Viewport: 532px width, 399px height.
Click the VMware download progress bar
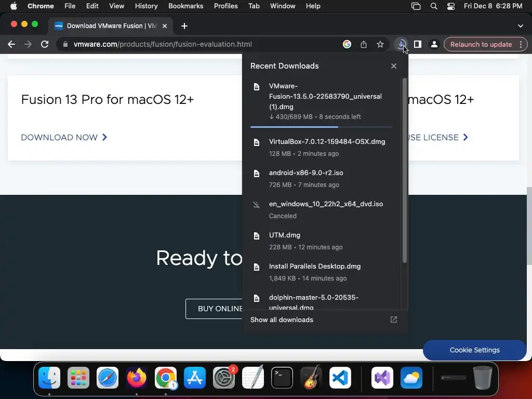click(321, 127)
